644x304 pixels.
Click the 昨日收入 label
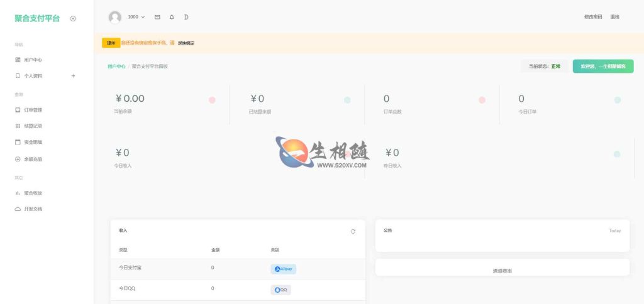tap(392, 166)
